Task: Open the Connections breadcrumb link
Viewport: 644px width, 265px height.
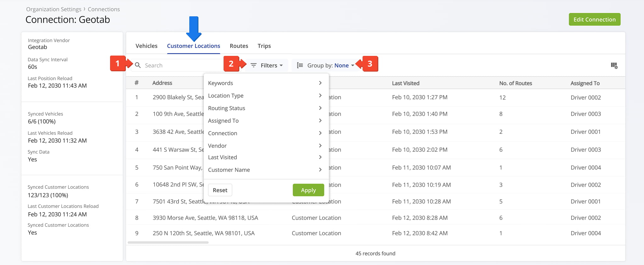Action: (x=104, y=9)
